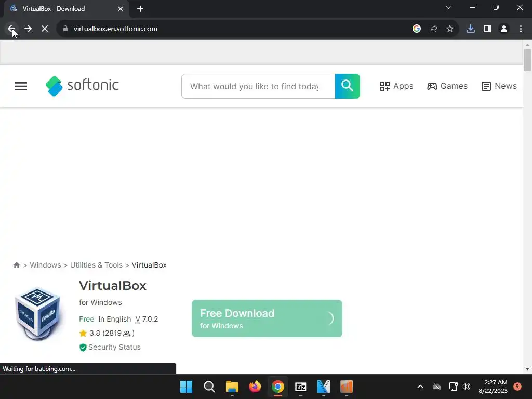Launch Firefox from the taskbar
Screen dimensions: 532x399
click(x=255, y=387)
